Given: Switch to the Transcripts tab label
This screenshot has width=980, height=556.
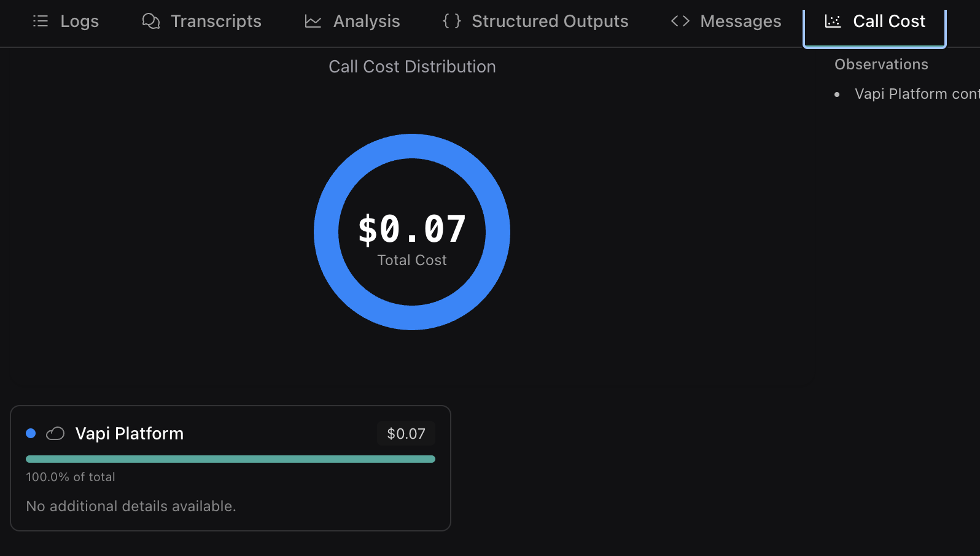Looking at the screenshot, I should tap(216, 21).
